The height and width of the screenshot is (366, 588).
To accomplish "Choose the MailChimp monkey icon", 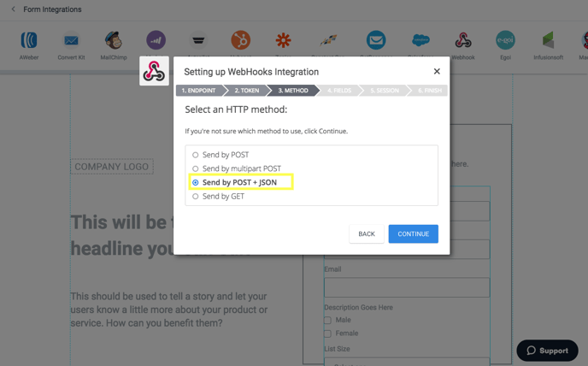I will tap(114, 40).
